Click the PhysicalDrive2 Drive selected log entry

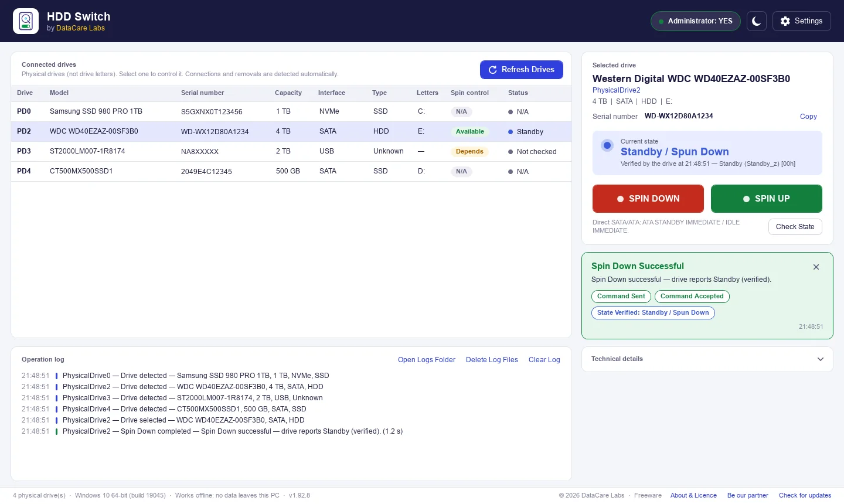[163, 420]
